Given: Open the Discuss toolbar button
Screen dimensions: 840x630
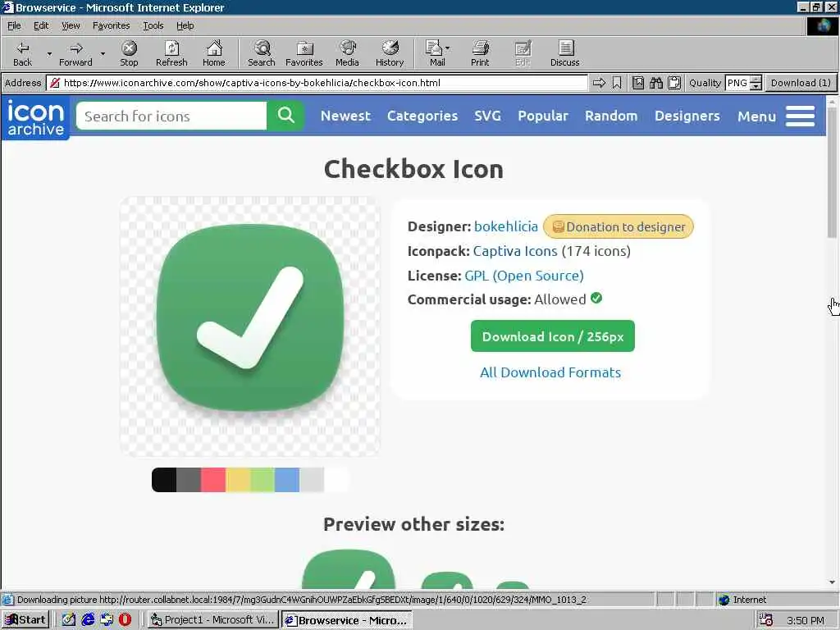Looking at the screenshot, I should [564, 53].
